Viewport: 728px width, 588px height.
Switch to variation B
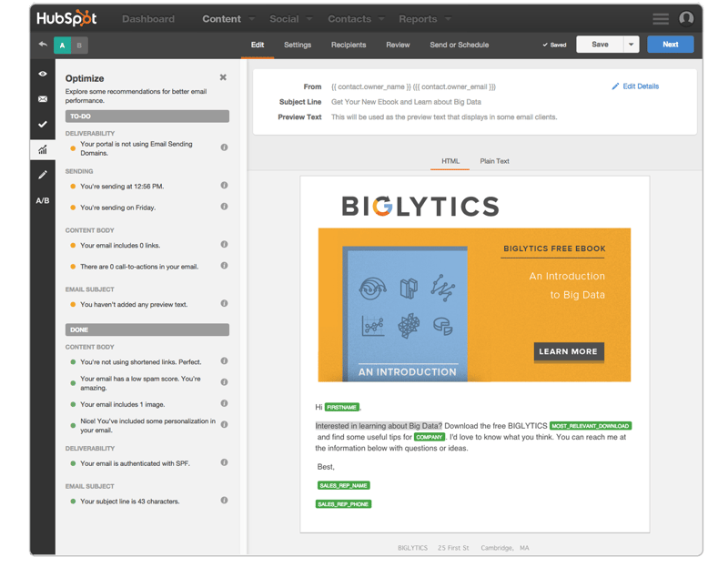click(79, 45)
